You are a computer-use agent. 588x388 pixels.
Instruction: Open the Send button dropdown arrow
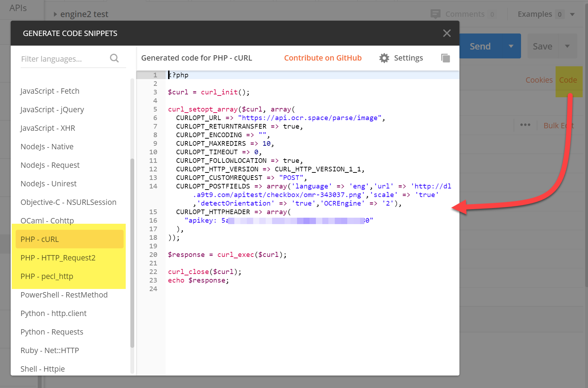511,46
